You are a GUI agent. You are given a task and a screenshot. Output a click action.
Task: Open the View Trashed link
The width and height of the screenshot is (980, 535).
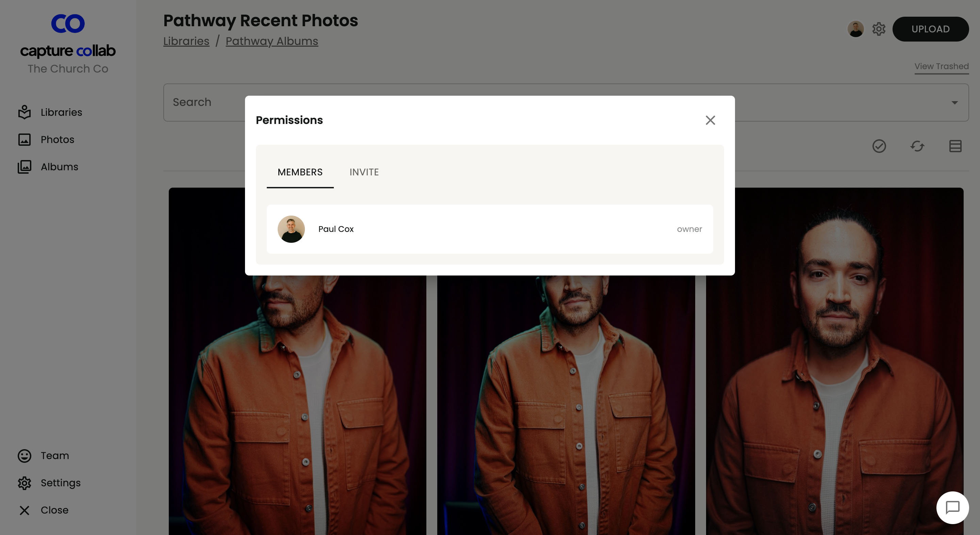click(x=941, y=66)
